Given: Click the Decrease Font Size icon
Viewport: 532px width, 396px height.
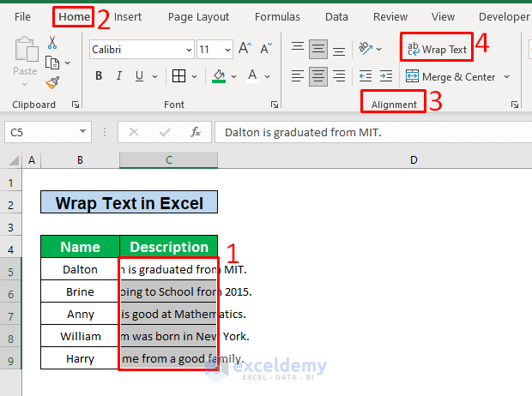Looking at the screenshot, I should pos(266,49).
